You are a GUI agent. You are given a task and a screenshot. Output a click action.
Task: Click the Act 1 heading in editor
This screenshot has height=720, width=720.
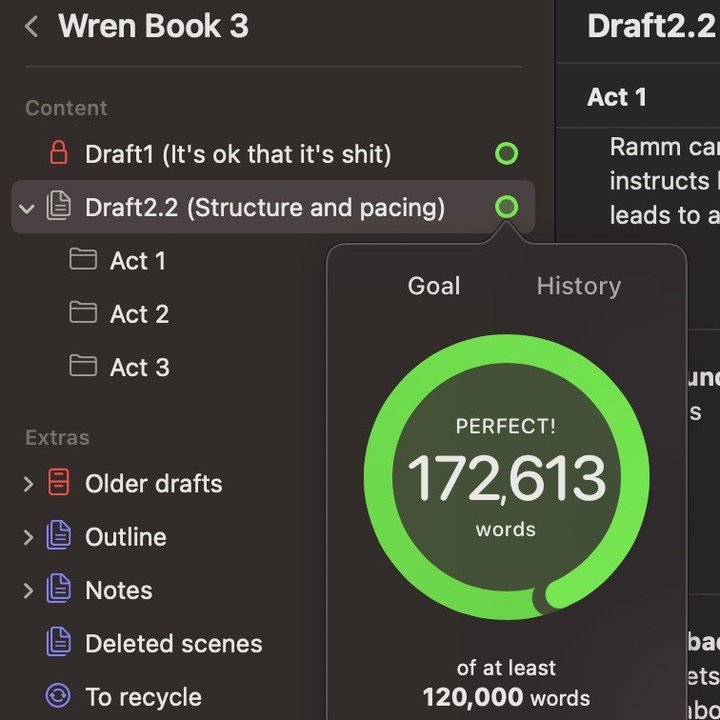pos(617,97)
